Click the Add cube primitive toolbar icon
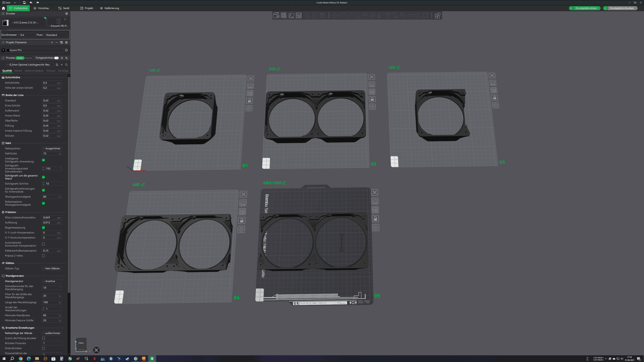 pyautogui.click(x=276, y=15)
